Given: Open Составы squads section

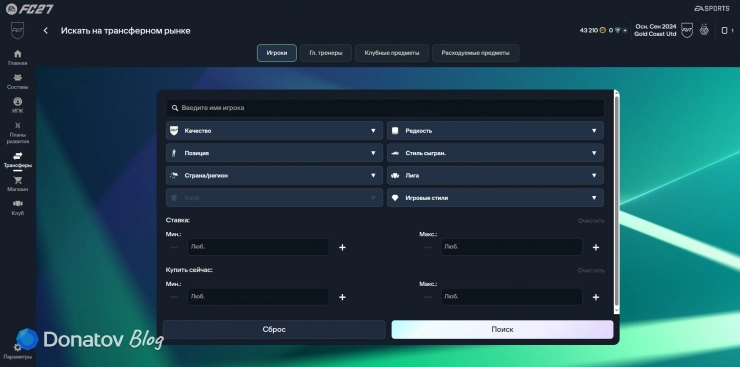Looking at the screenshot, I should click(17, 82).
